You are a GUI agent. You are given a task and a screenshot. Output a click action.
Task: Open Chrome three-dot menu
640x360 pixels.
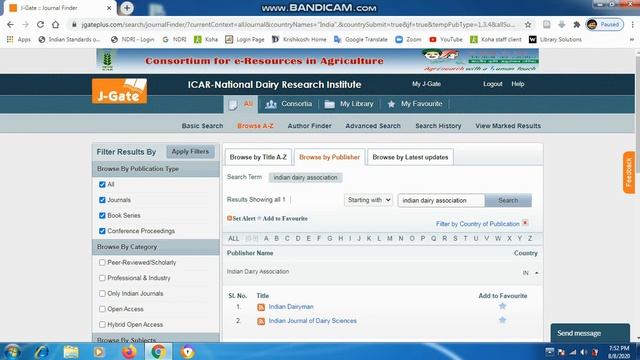pyautogui.click(x=633, y=24)
